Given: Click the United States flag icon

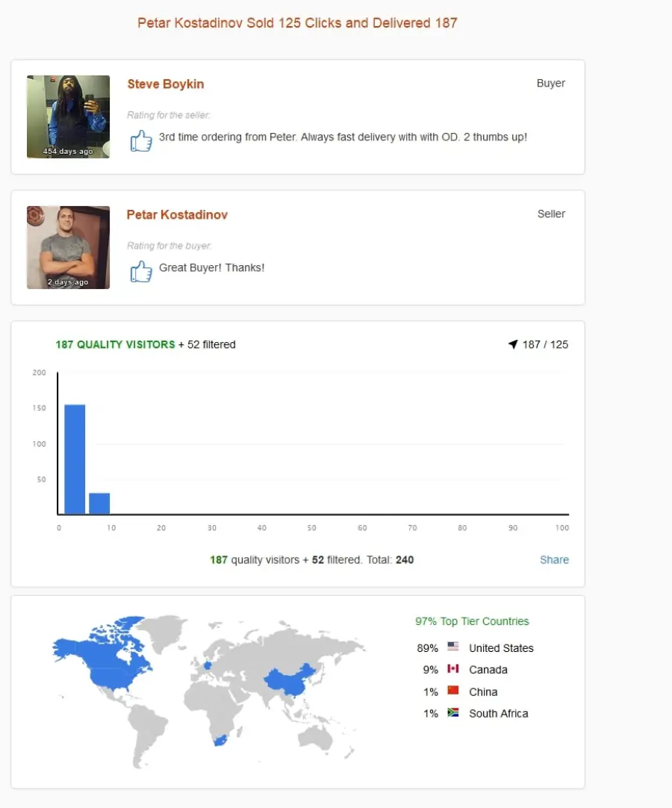Looking at the screenshot, I should [453, 646].
